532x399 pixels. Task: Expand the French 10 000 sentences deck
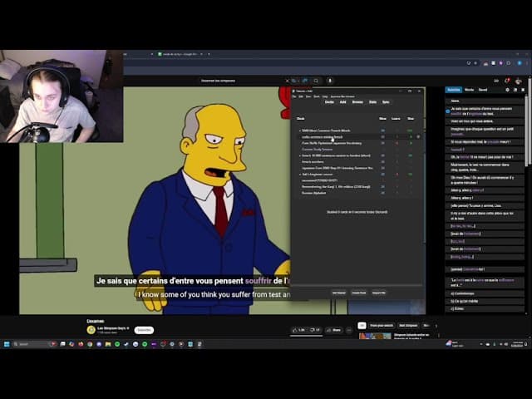pyautogui.click(x=299, y=155)
